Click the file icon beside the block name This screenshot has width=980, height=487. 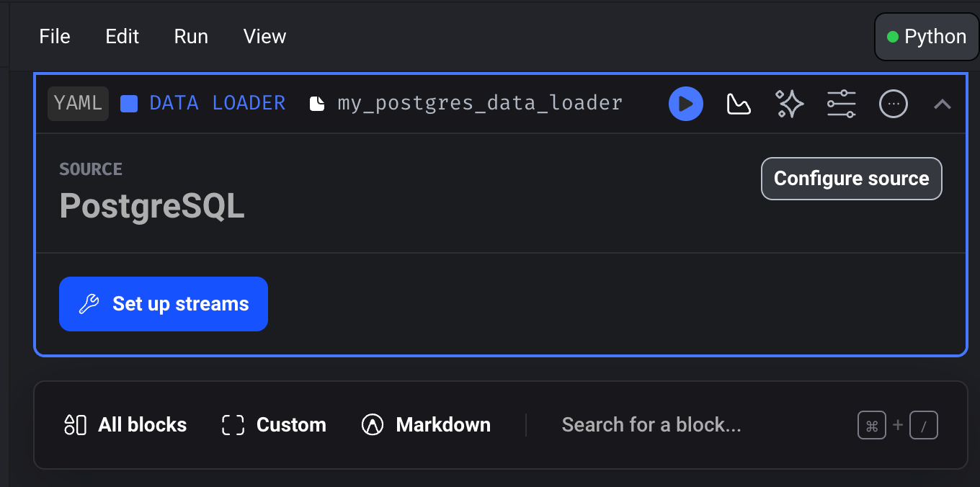pos(317,102)
